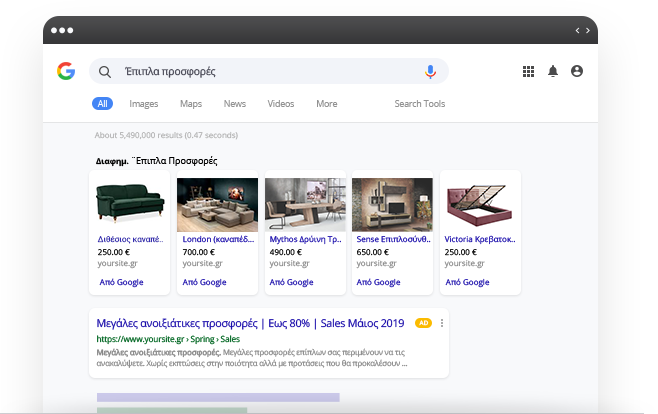Switch to the Maps tab
658x414 pixels.
click(191, 104)
